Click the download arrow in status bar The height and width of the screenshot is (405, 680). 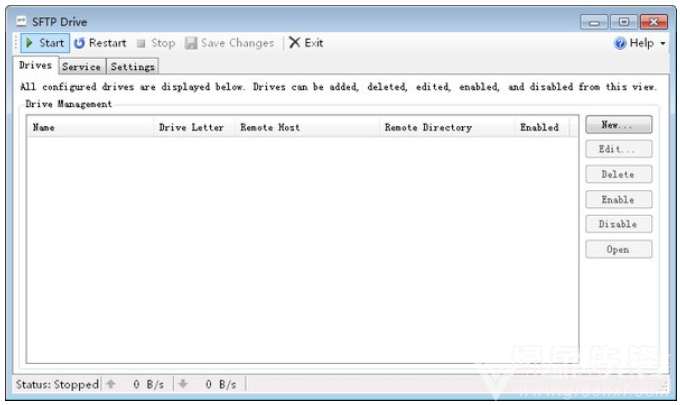pos(183,384)
